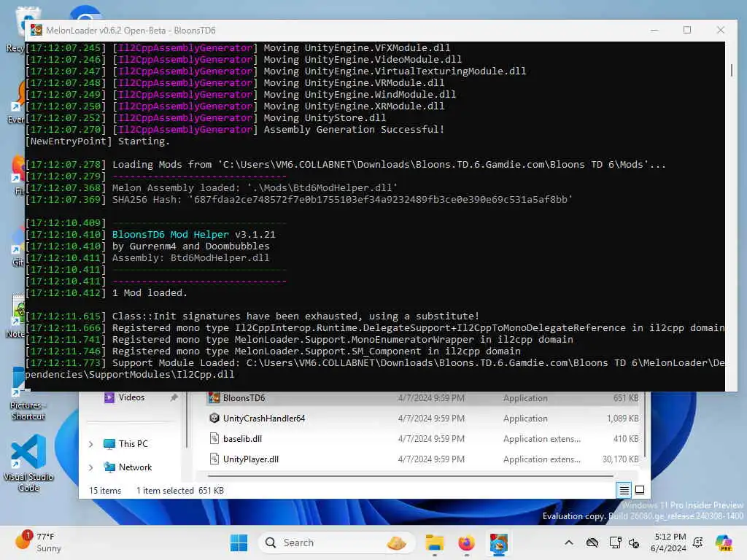
Task: Open Videos in Explorer sidebar
Action: (131, 397)
